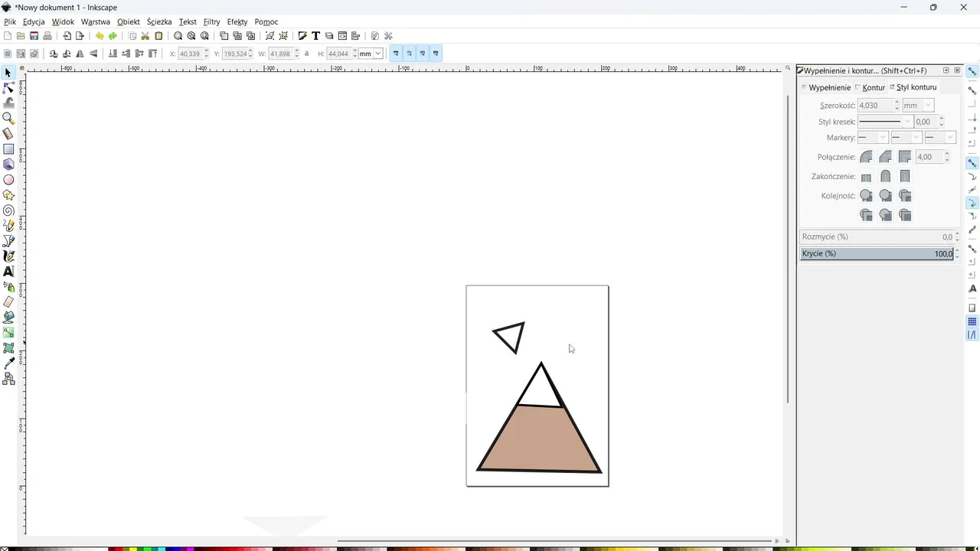Select the Color Picker dropper tool
The width and height of the screenshot is (980, 551).
tap(8, 364)
